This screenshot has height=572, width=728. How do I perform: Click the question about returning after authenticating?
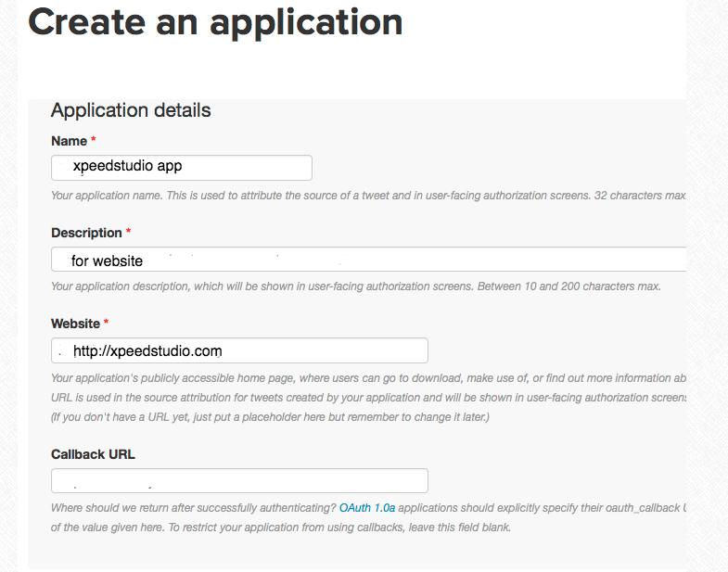pos(194,508)
